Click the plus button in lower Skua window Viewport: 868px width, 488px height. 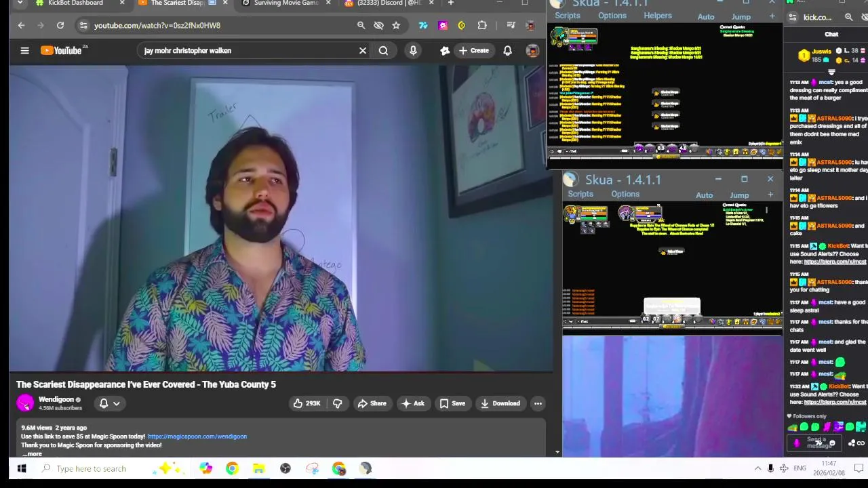(x=770, y=195)
